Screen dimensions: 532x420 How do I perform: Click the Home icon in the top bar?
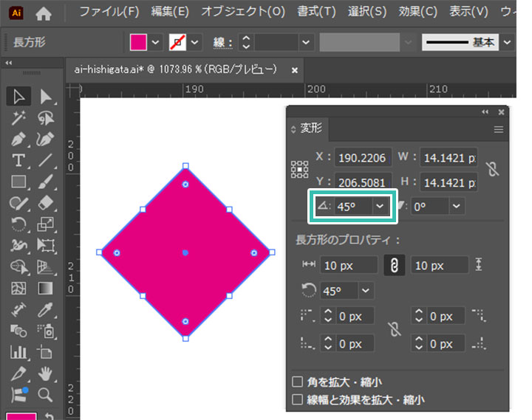point(44,13)
